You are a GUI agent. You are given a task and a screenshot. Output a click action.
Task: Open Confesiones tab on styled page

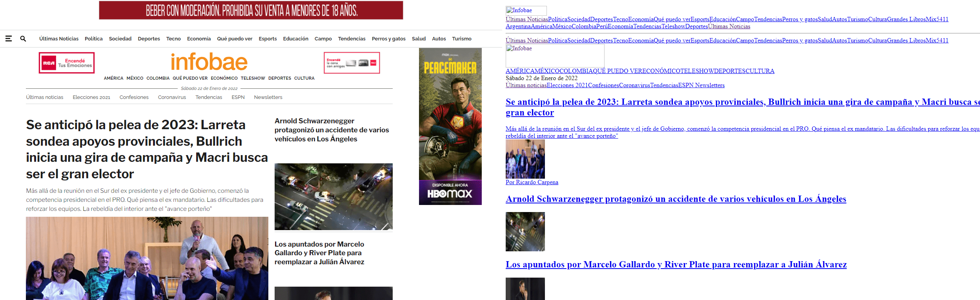(x=134, y=97)
